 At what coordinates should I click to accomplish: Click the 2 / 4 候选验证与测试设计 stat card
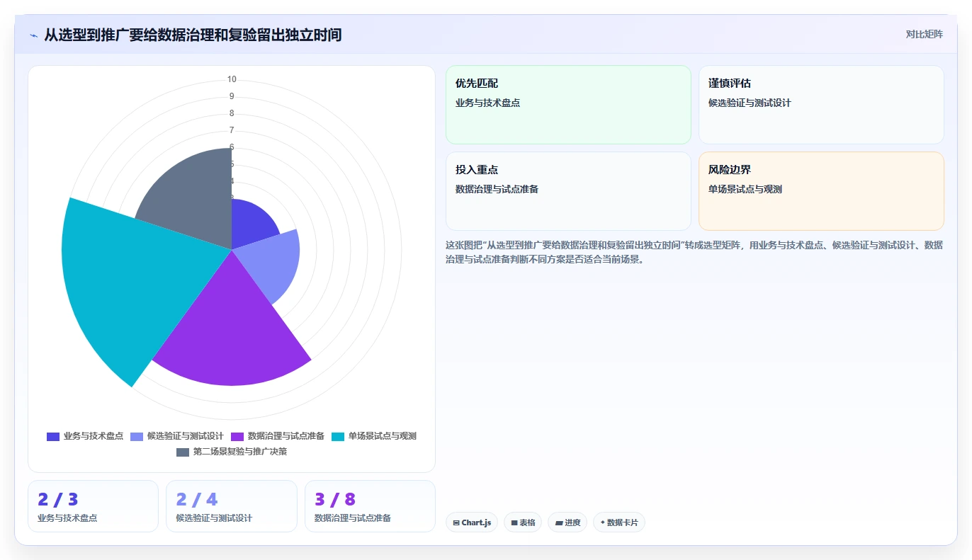click(232, 506)
